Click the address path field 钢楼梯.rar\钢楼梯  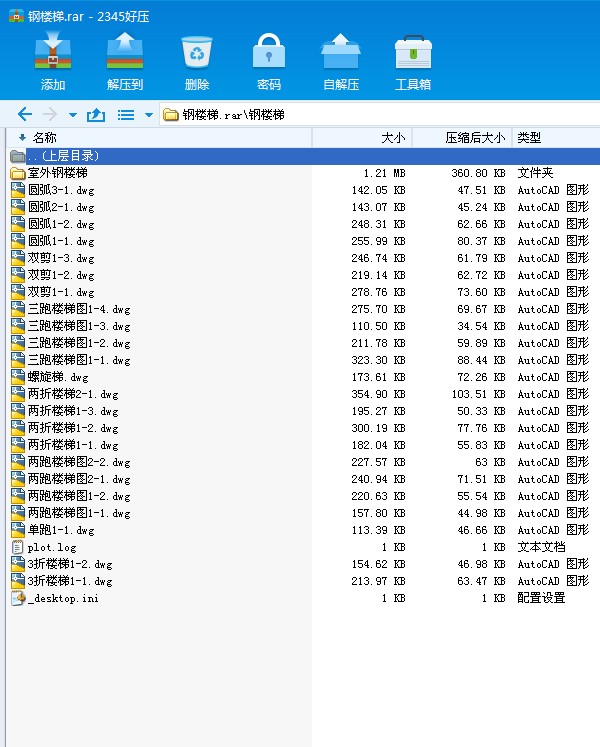pyautogui.click(x=379, y=115)
